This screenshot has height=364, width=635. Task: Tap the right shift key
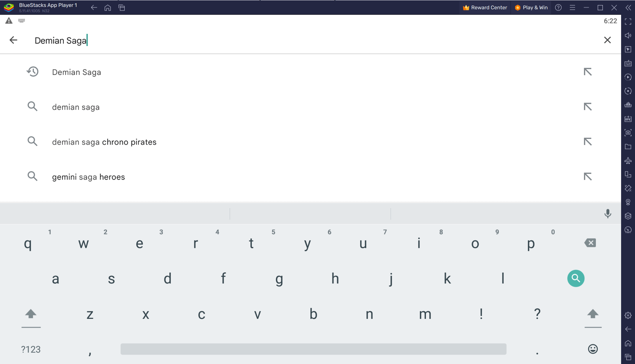pos(593,314)
